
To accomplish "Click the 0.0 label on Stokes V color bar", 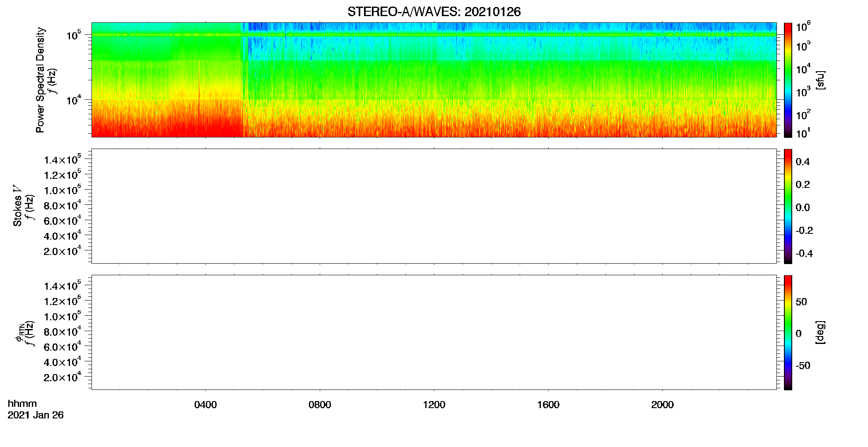I will click(x=803, y=208).
